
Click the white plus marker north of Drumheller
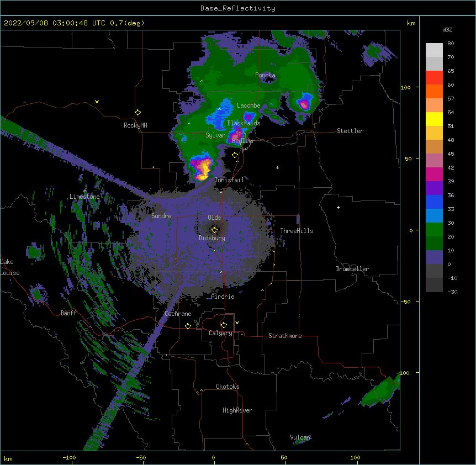pos(338,207)
